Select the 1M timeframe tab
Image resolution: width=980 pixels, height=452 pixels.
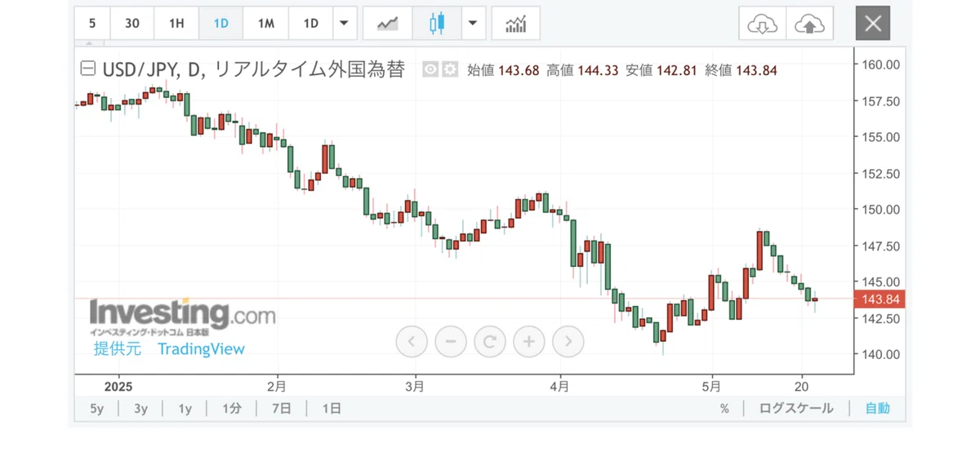pos(265,24)
